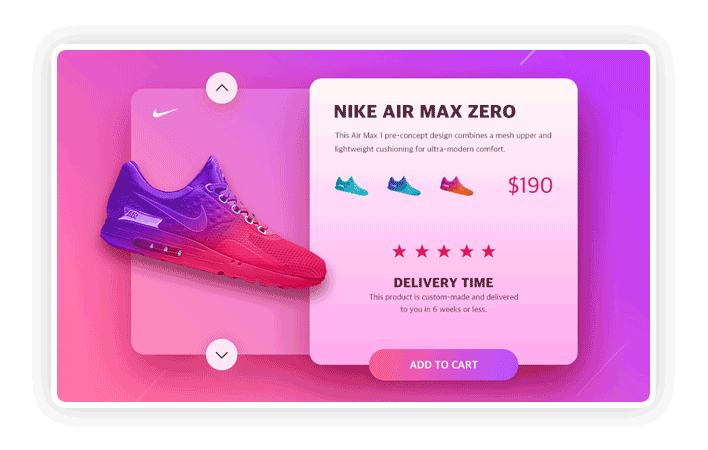Image resolution: width=708 pixels, height=450 pixels.
Task: Click the large purple-pink shoe image
Action: 213,224
